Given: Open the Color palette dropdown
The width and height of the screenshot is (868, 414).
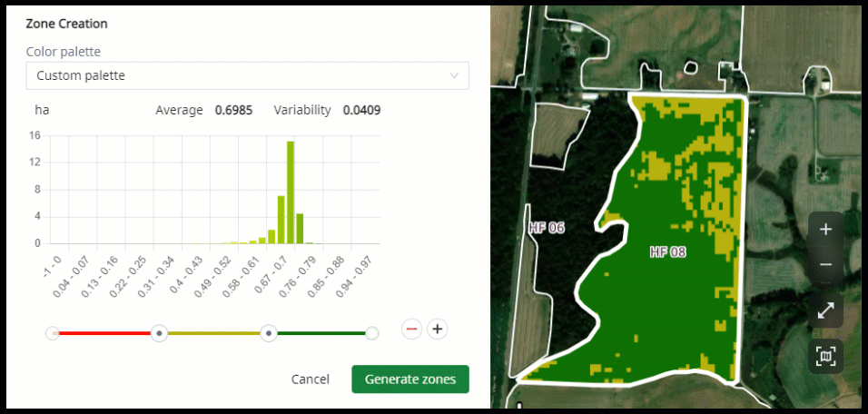Looking at the screenshot, I should (247, 76).
